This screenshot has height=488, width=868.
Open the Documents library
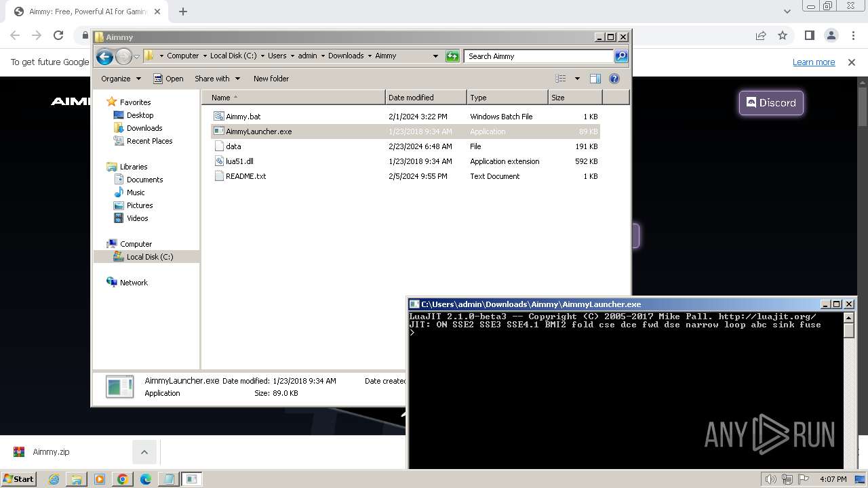pyautogui.click(x=144, y=180)
